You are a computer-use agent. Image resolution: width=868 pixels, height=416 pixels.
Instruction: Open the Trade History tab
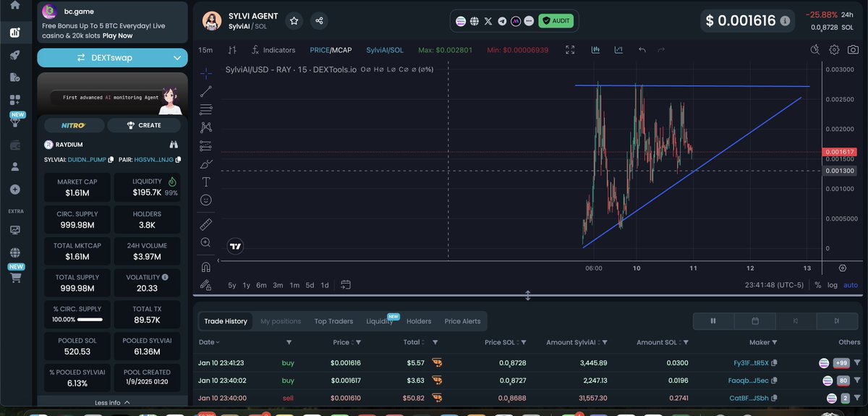pos(226,321)
